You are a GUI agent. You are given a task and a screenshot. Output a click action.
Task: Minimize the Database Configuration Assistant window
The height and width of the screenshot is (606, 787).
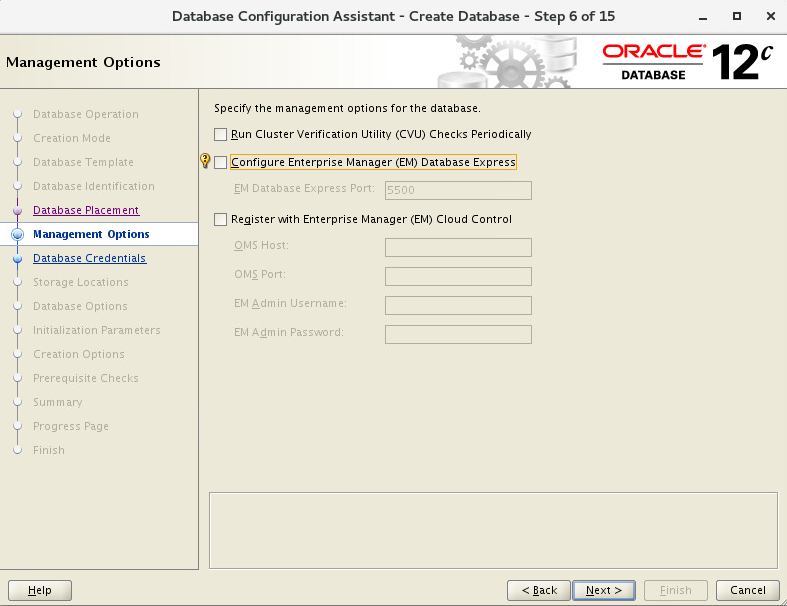pos(703,17)
